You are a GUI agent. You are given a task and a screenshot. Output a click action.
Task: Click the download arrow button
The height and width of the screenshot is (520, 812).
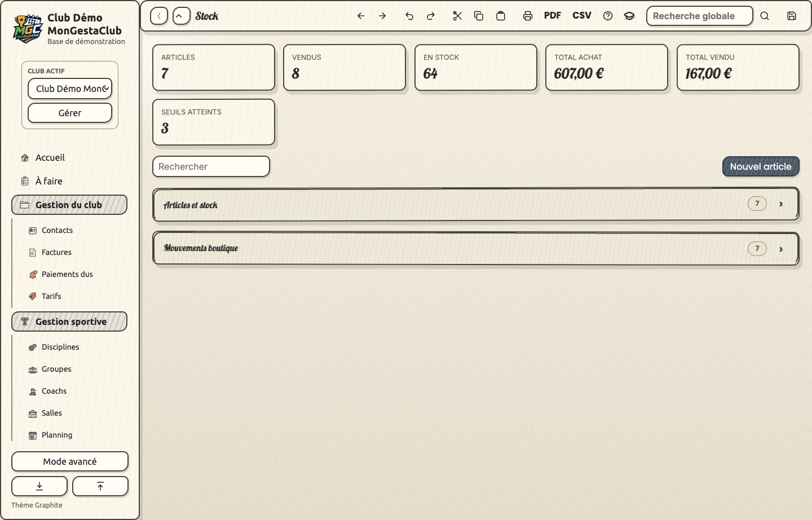[x=39, y=486]
